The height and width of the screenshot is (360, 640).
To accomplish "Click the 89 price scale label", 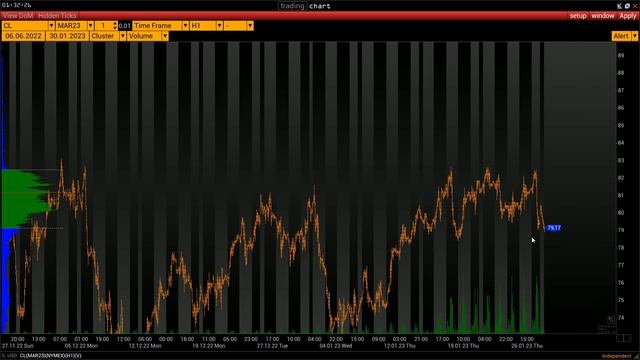I will coord(621,55).
